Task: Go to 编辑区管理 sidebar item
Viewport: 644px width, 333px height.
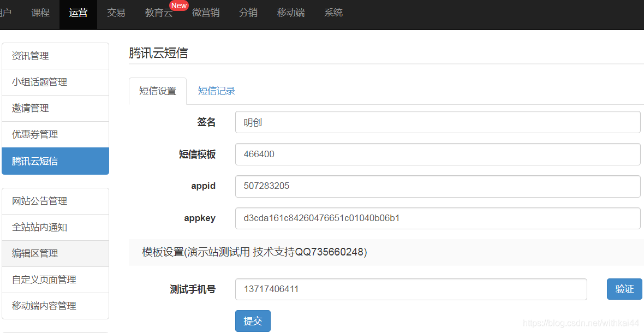Action: click(x=56, y=254)
